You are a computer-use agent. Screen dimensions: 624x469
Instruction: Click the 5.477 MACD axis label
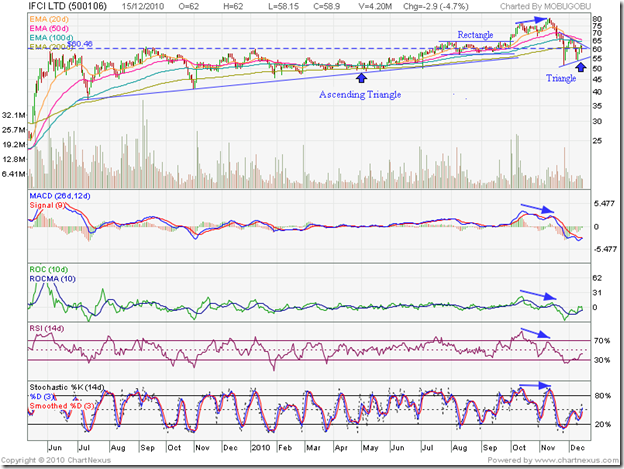click(x=604, y=203)
